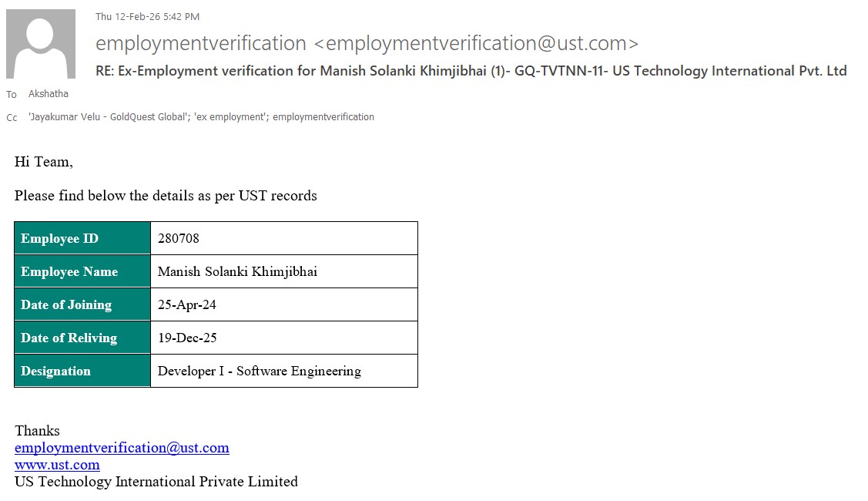Select the To recipient Akshatha
The image size is (868, 501).
click(x=49, y=94)
